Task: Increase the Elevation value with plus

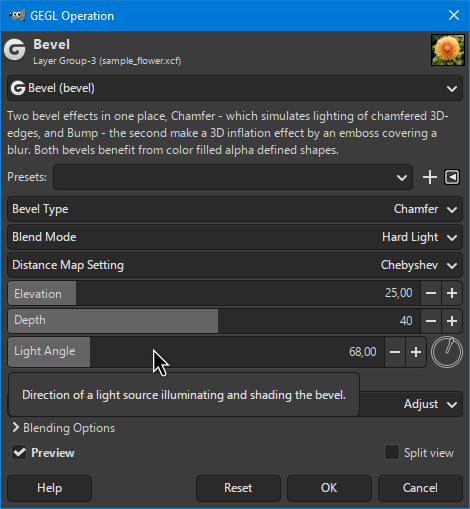Action: point(452,293)
